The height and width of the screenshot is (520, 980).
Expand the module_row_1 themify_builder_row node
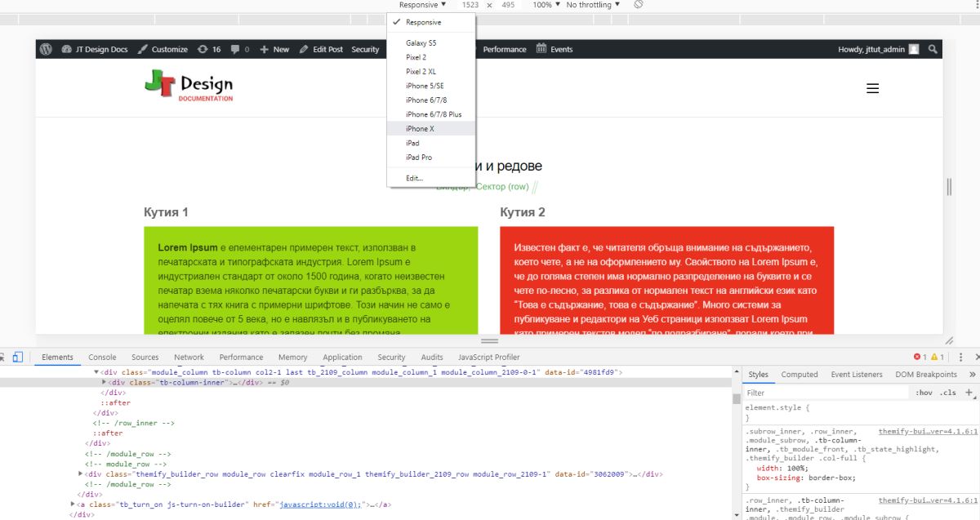[x=80, y=473]
